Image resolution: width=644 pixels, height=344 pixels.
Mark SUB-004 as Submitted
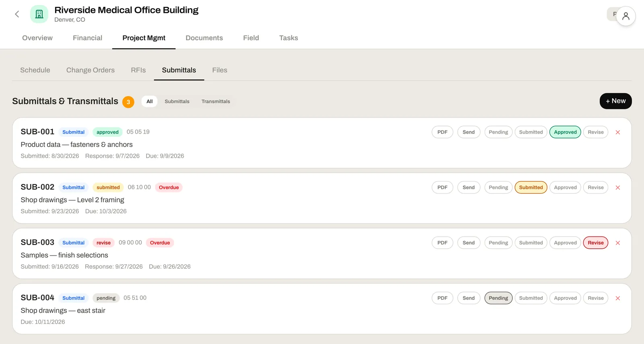point(531,298)
